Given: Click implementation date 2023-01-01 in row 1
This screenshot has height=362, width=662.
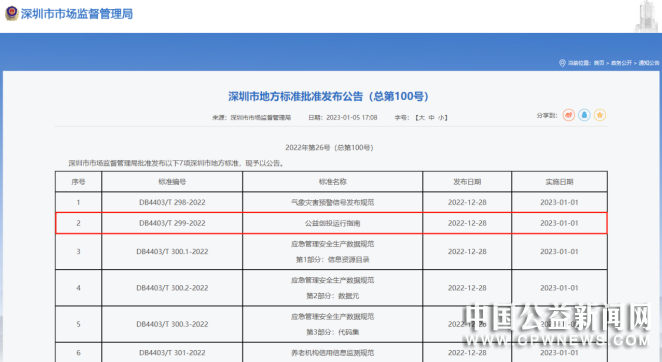Looking at the screenshot, I should point(559,202).
